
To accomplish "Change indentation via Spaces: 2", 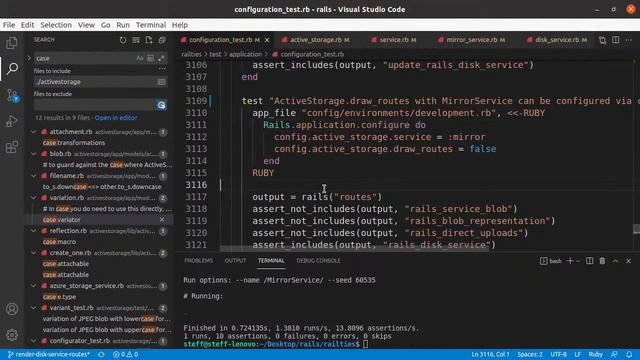I will (530, 354).
